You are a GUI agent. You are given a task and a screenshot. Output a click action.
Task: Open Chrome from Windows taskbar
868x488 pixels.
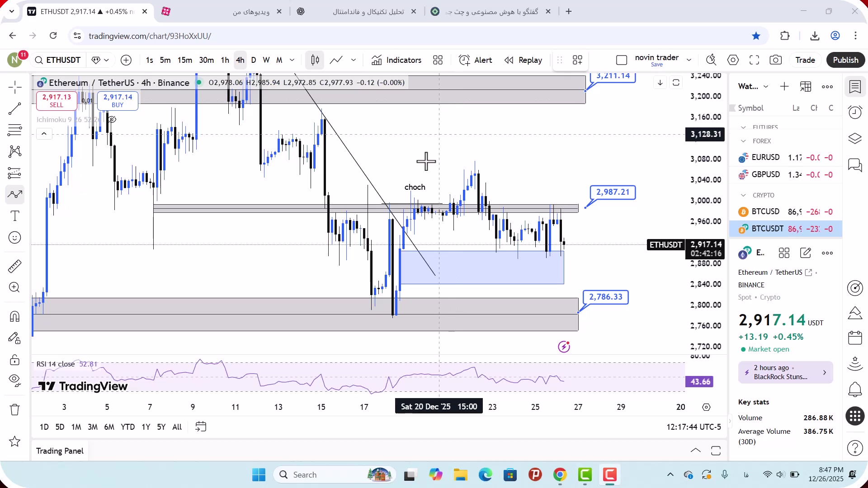point(560,475)
